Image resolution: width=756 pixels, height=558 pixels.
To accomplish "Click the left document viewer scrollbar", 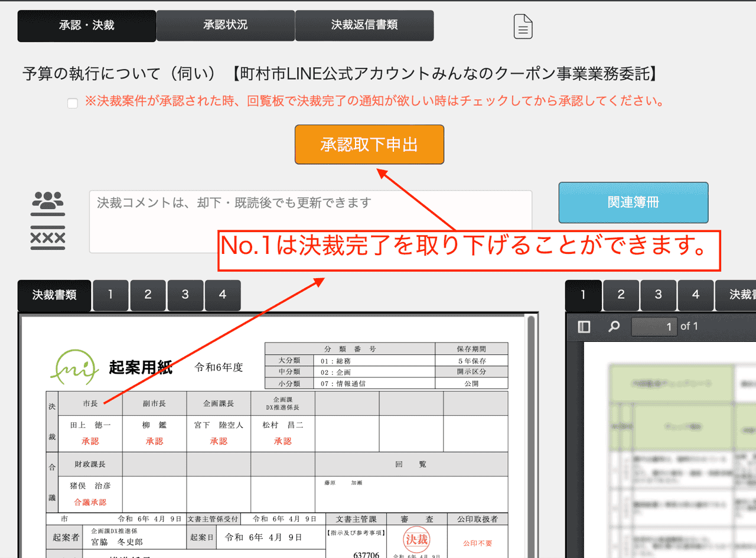I will click(x=531, y=413).
